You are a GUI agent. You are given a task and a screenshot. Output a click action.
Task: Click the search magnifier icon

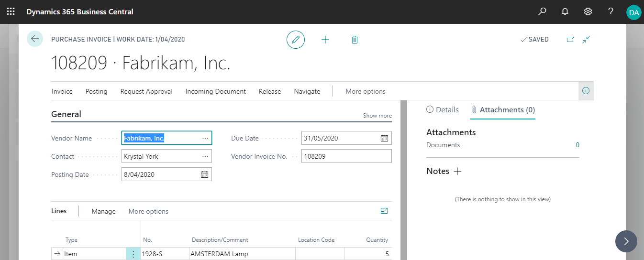(x=542, y=12)
